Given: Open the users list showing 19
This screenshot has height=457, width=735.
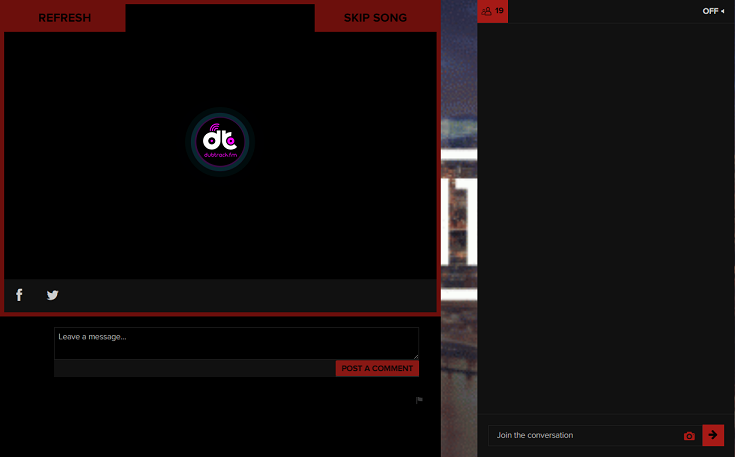Looking at the screenshot, I should coord(492,11).
